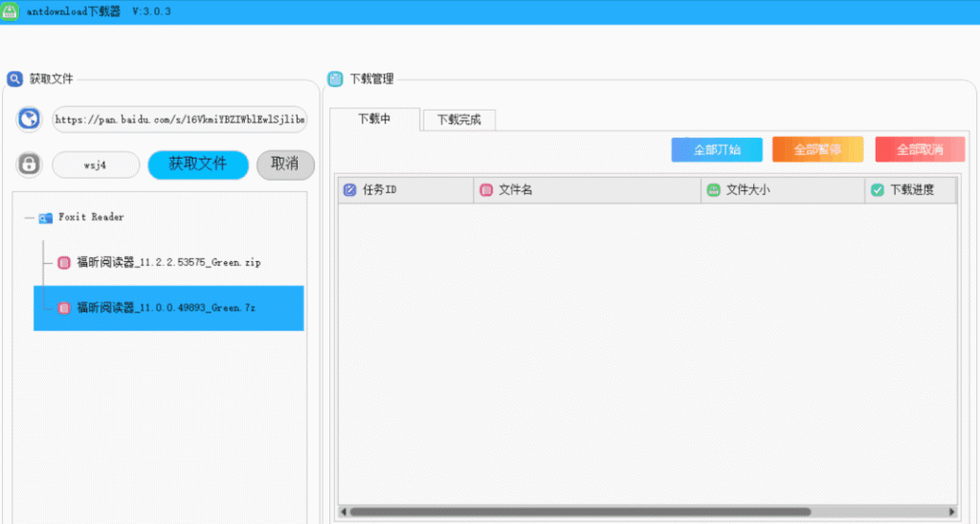Select 福昕阅读器_11.2.2.53575_Green.zip file
The height and width of the screenshot is (524, 980).
(x=167, y=263)
